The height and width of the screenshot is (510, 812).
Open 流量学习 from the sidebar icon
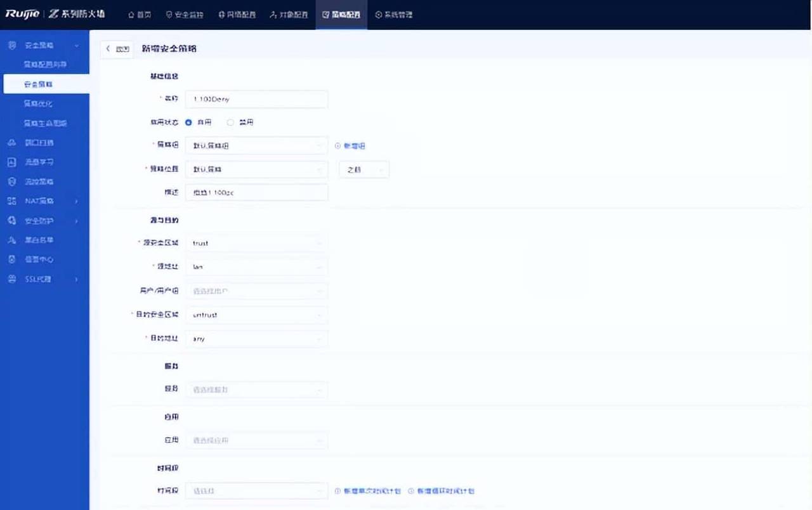(x=11, y=162)
